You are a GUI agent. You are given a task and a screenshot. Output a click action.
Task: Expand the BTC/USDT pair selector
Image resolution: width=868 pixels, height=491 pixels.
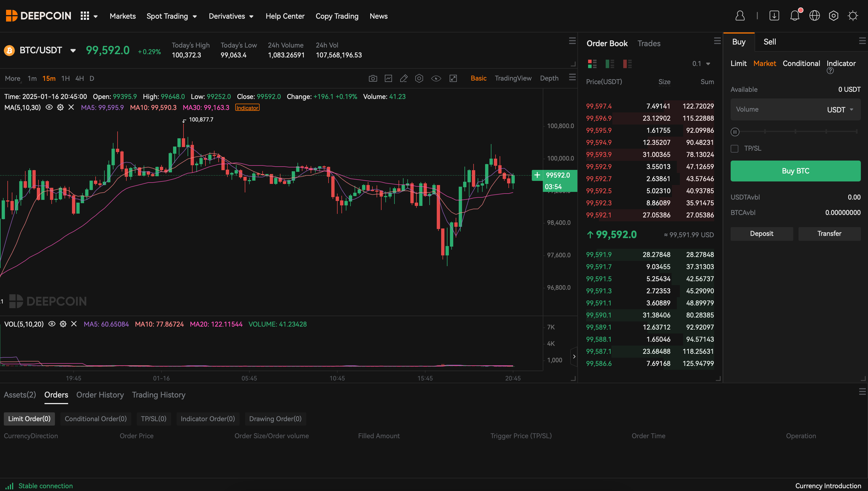[x=73, y=51]
